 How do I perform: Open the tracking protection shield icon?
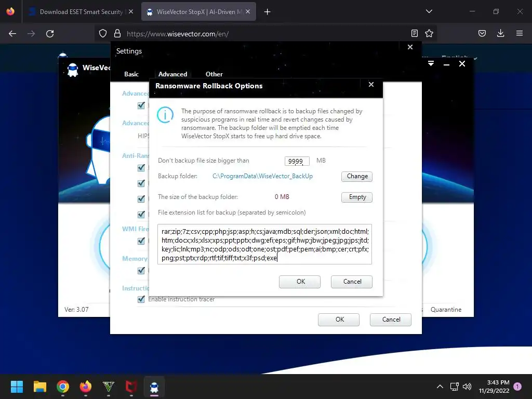(103, 34)
